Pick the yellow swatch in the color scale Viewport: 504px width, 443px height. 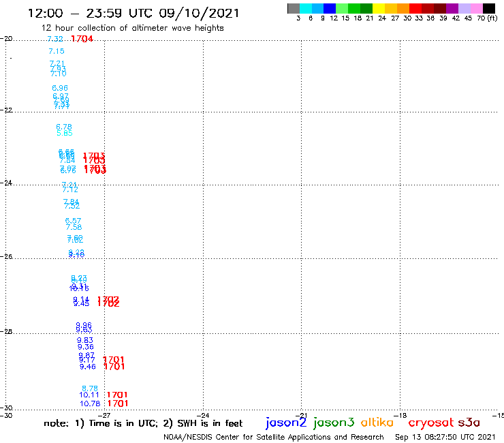tap(379, 9)
